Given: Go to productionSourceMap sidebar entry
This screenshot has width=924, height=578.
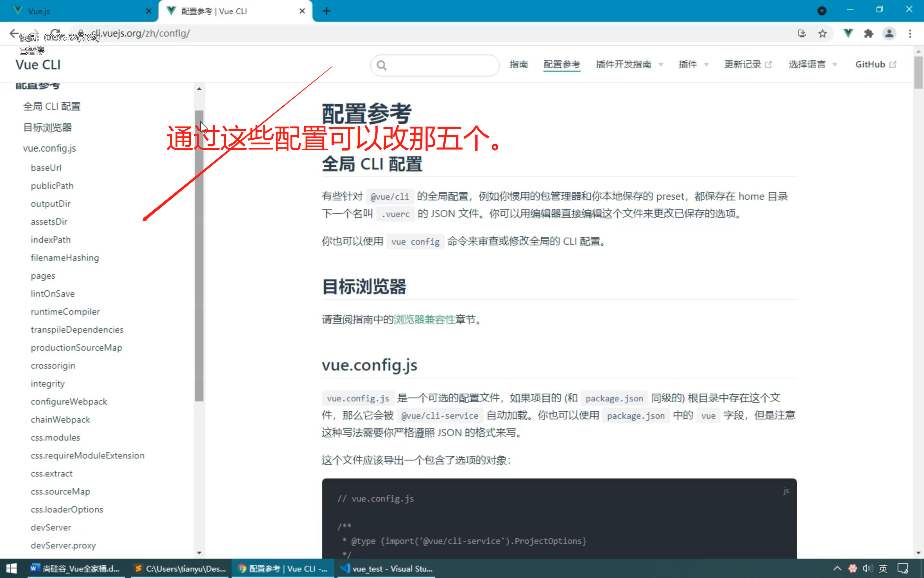Looking at the screenshot, I should (x=77, y=348).
